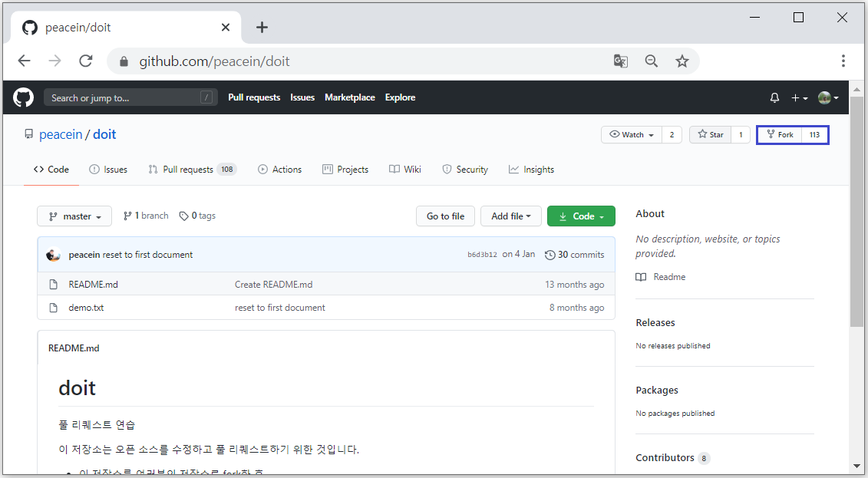Click the file icon beside README.md
This screenshot has height=478, width=868.
click(x=54, y=285)
